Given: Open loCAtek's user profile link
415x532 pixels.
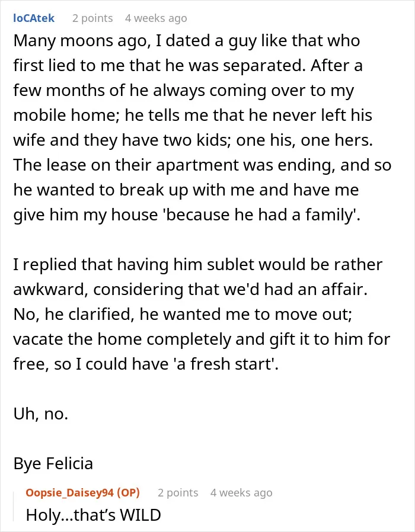Looking at the screenshot, I should [x=34, y=18].
